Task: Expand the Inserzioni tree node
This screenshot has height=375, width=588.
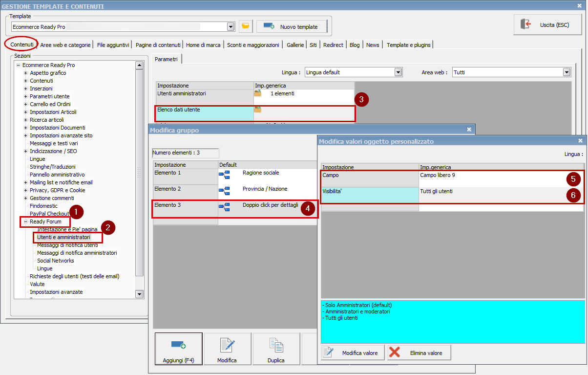Action: [25, 88]
